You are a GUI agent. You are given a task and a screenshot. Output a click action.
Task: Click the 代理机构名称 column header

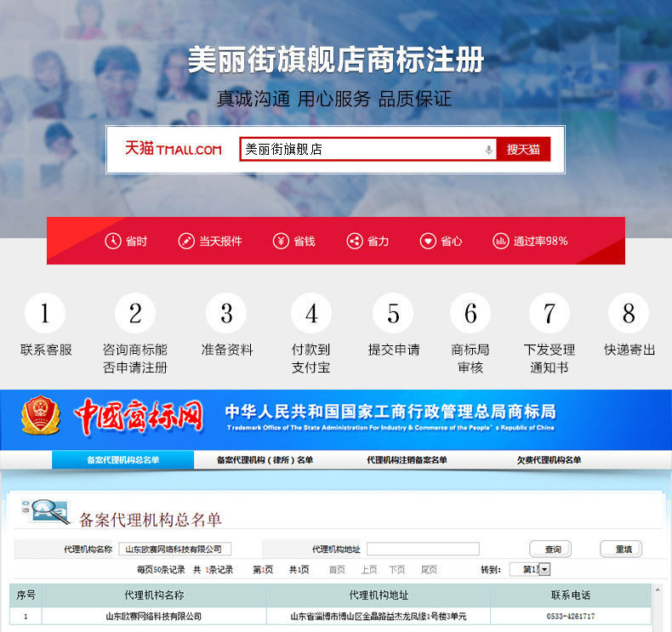(154, 595)
